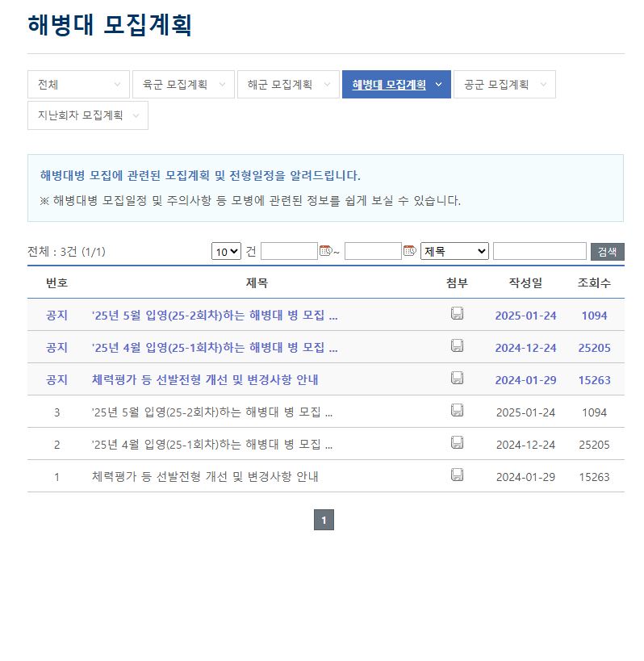Open attachment icon in 공지 row dated 2024-12-24

[x=457, y=345]
